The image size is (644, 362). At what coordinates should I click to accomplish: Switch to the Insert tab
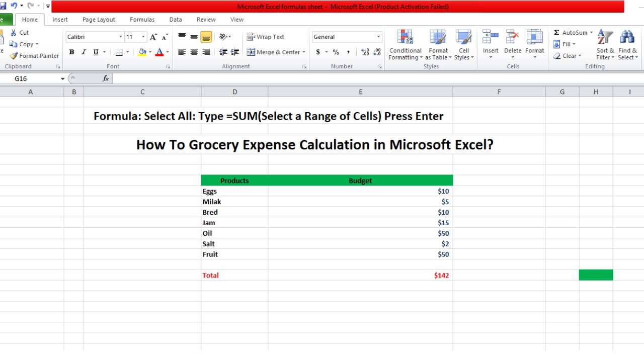pyautogui.click(x=60, y=20)
